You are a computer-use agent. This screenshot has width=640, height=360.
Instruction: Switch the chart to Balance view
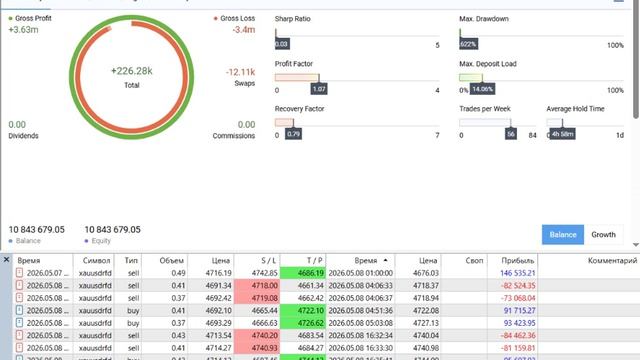[563, 235]
